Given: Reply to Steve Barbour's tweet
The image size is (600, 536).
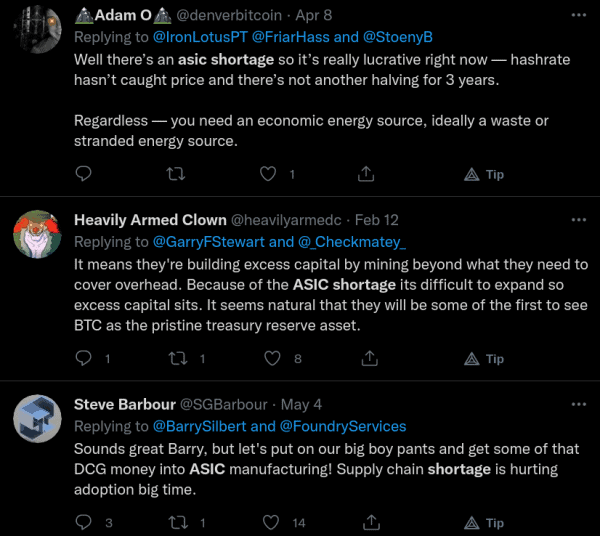Looking at the screenshot, I should point(84,522).
